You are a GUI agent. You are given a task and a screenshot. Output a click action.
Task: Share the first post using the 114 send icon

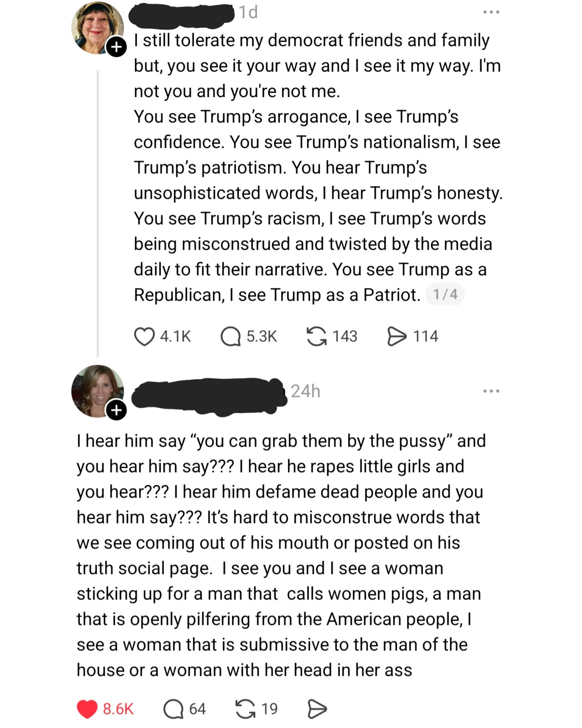[397, 336]
